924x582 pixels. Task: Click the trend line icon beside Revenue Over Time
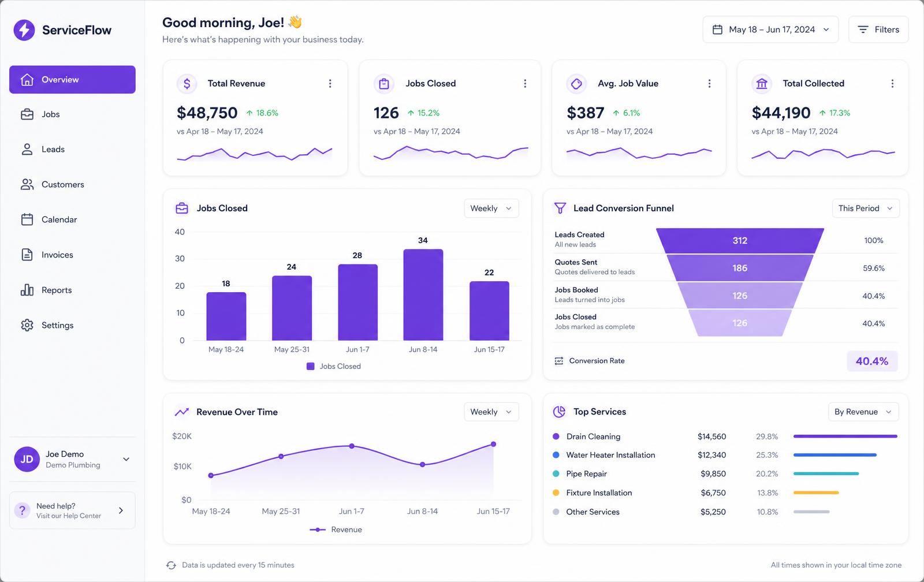click(x=182, y=412)
